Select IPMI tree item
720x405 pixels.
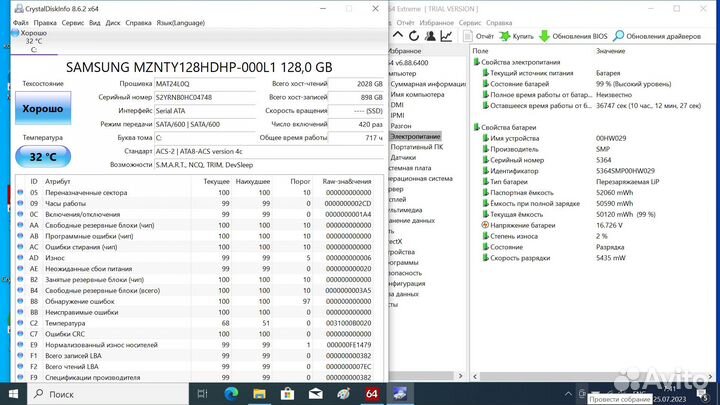pyautogui.click(x=397, y=115)
